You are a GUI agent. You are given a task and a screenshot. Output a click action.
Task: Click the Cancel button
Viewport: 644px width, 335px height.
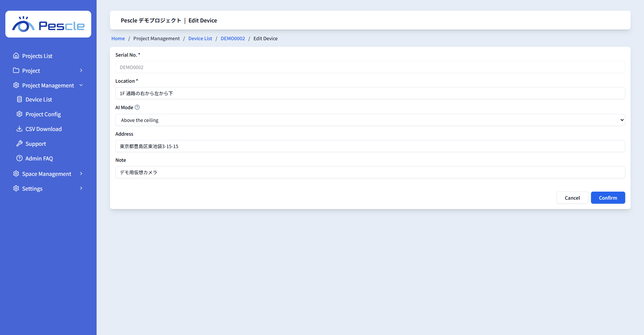pyautogui.click(x=572, y=198)
